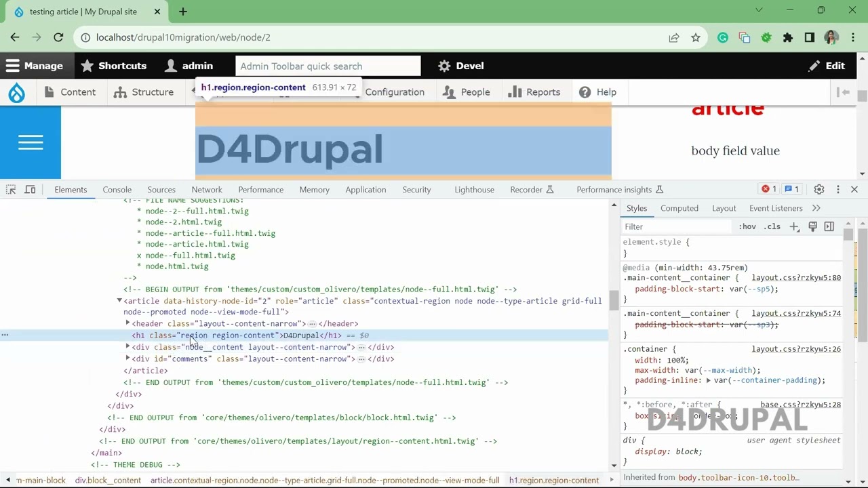Click the red error count badge
The height and width of the screenshot is (488, 868).
click(x=770, y=190)
